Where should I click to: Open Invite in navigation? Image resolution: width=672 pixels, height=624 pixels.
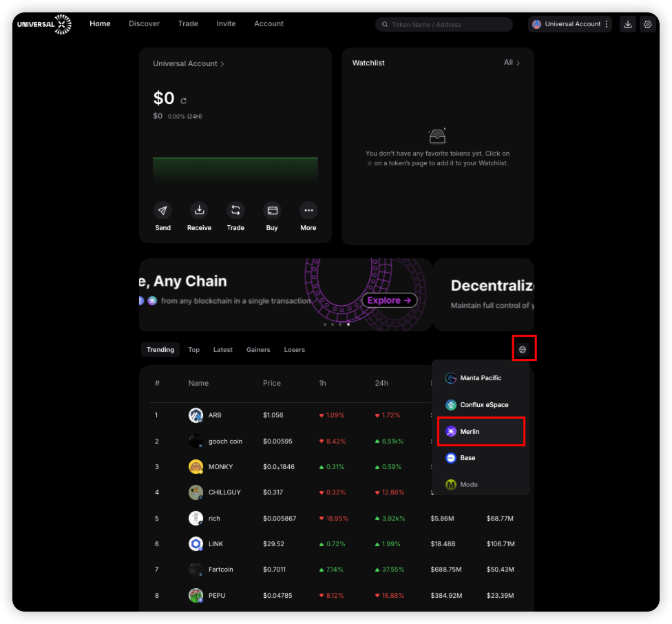pyautogui.click(x=226, y=24)
